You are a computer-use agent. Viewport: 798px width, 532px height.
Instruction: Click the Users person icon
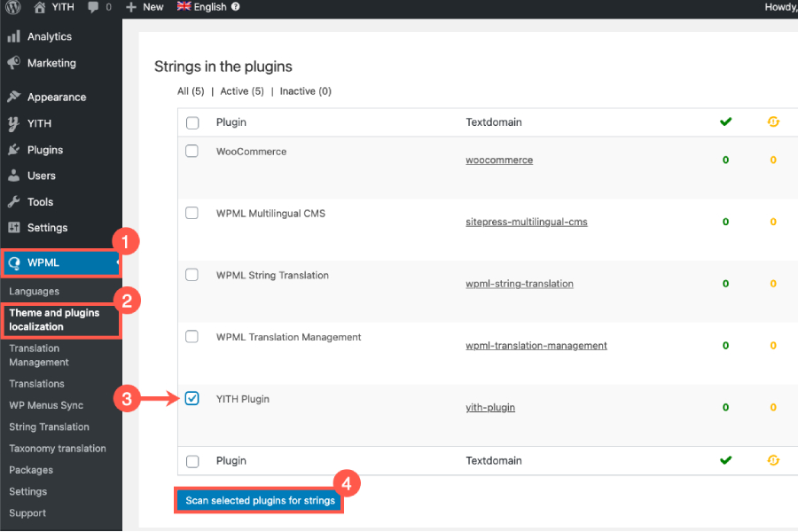13,176
